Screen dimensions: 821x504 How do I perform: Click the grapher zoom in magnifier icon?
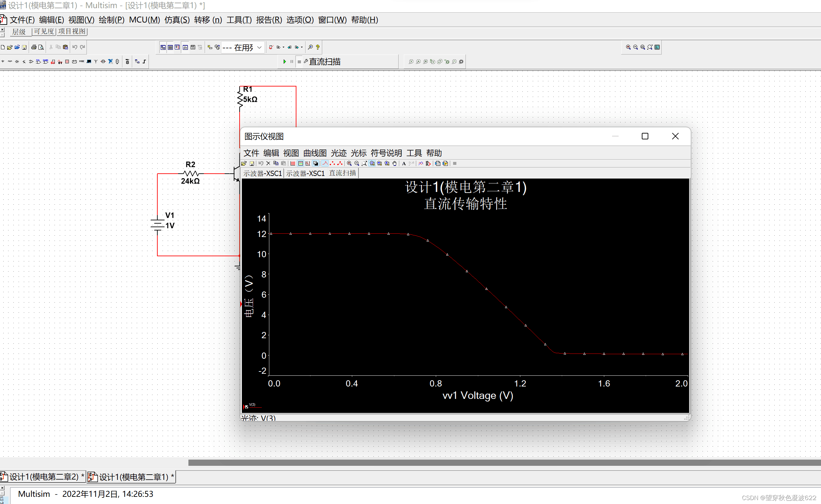349,163
